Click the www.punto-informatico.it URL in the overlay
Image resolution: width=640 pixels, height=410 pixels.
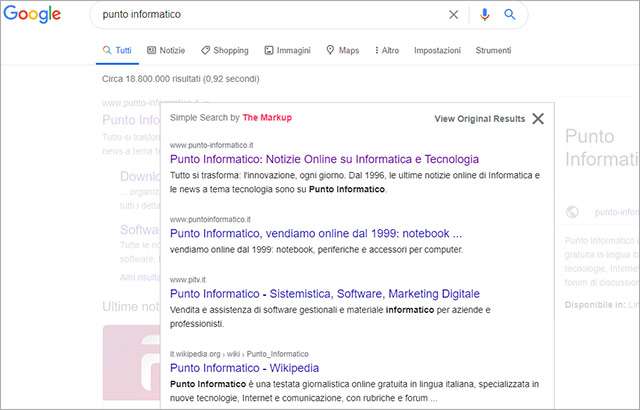tap(211, 145)
